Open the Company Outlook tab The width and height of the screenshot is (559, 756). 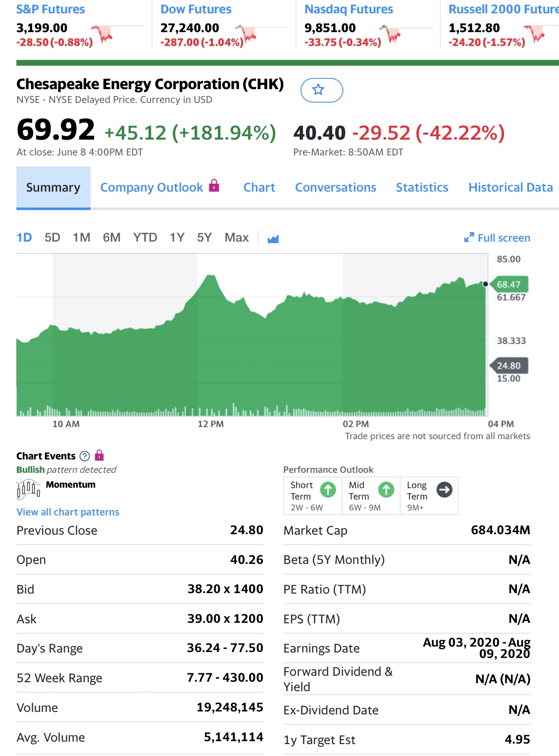pos(152,188)
